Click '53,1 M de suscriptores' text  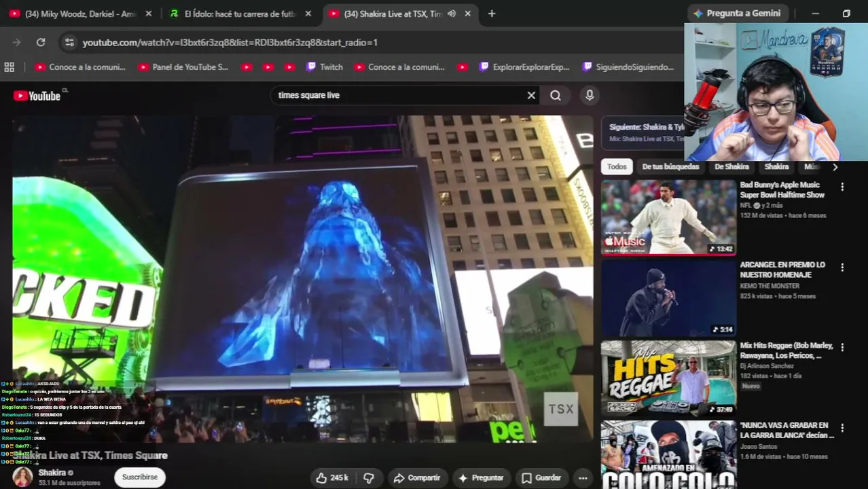(x=69, y=483)
